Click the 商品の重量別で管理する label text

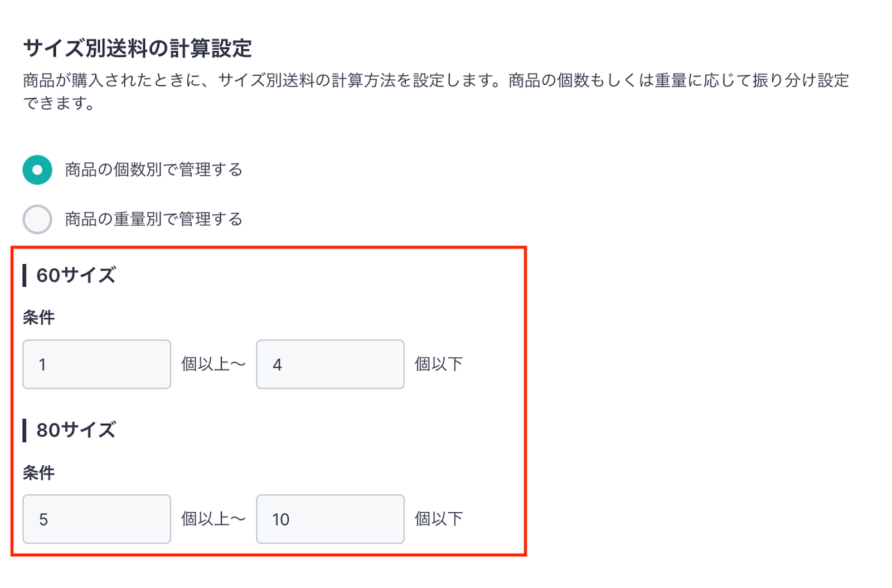click(x=154, y=219)
